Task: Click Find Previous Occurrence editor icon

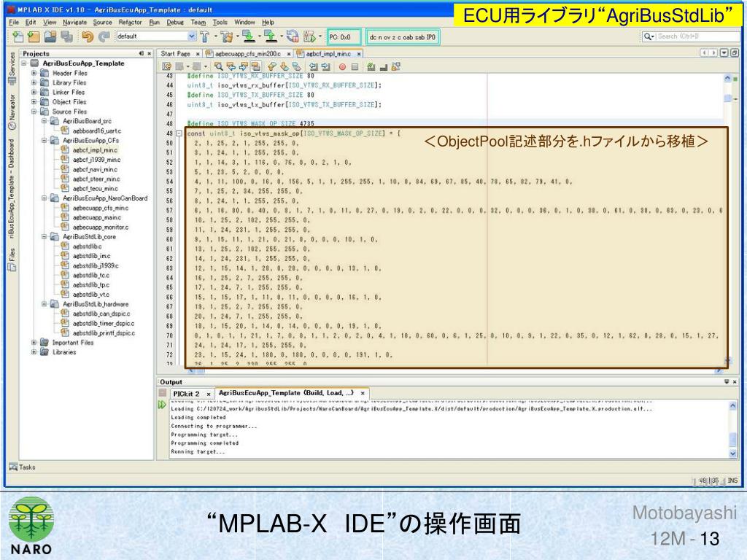Action: 231,66
